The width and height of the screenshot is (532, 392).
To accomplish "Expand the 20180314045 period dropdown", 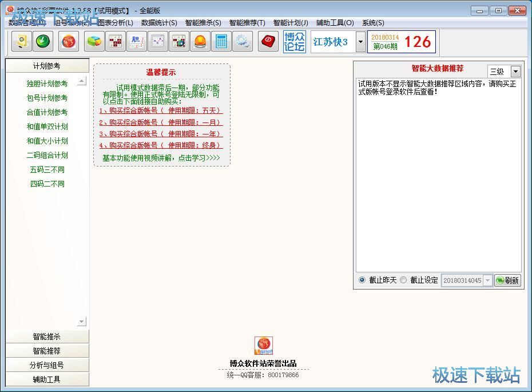I will 487,280.
